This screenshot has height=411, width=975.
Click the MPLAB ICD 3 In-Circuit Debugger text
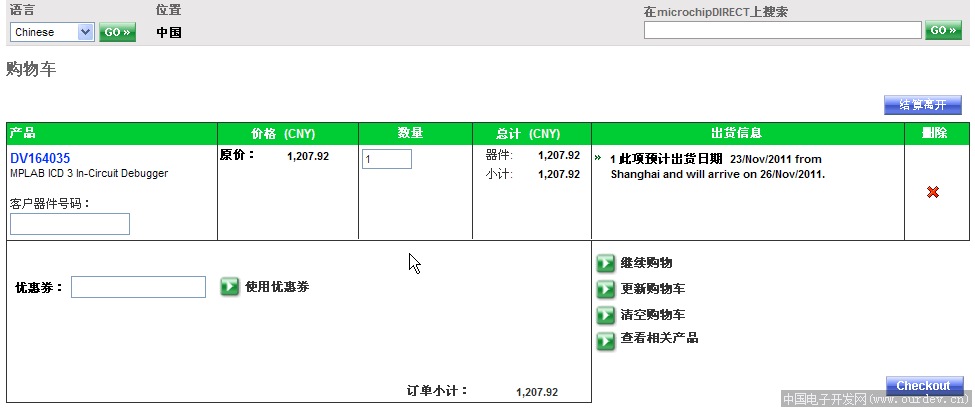[x=89, y=173]
